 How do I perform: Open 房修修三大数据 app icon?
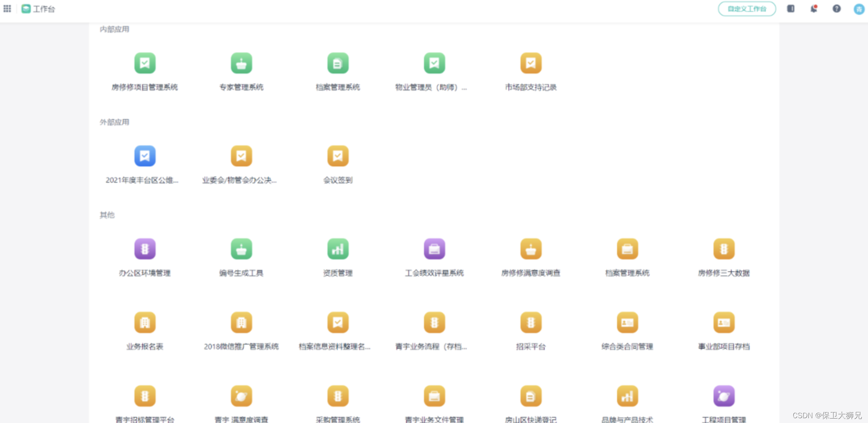tap(724, 249)
